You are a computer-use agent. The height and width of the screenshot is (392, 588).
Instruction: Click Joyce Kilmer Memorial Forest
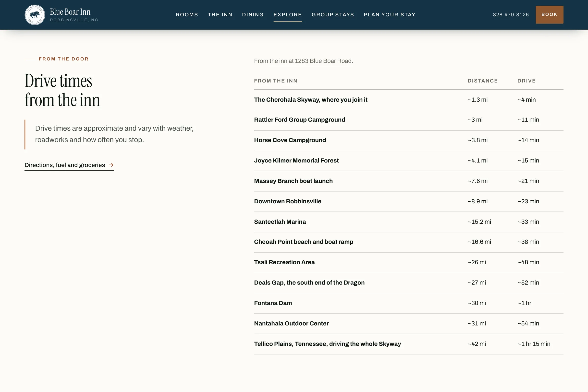click(x=296, y=160)
